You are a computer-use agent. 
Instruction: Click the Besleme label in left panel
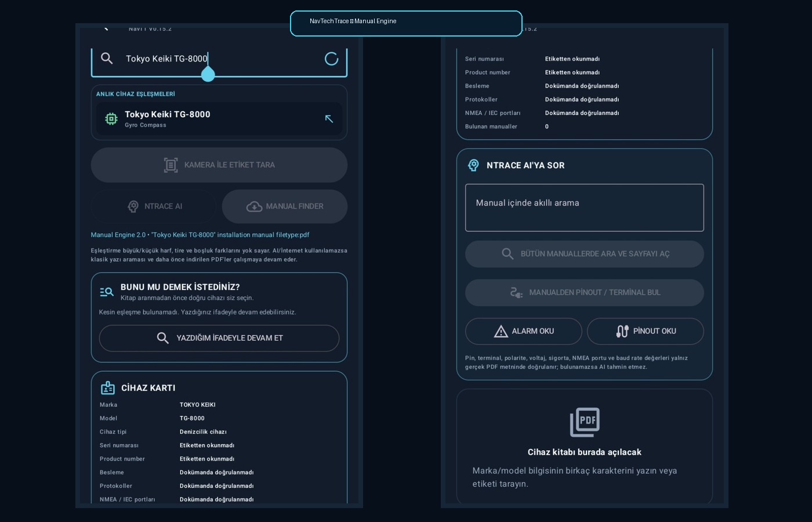(112, 472)
